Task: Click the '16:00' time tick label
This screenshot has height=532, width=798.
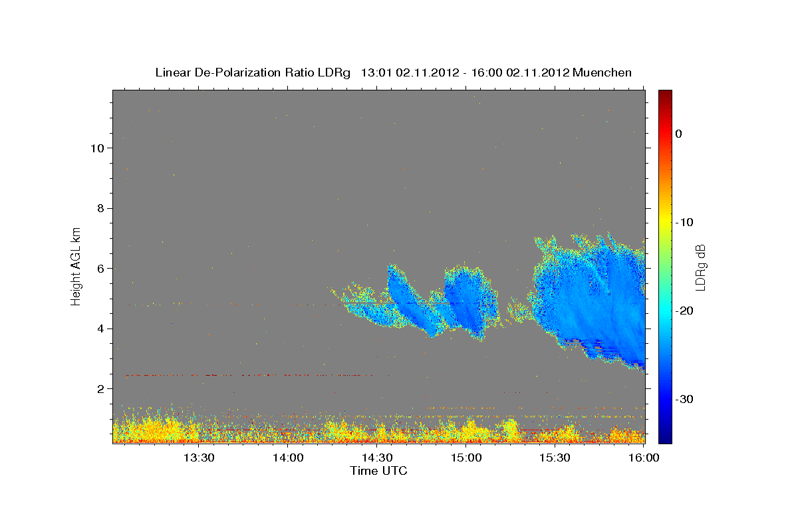Action: 644,458
